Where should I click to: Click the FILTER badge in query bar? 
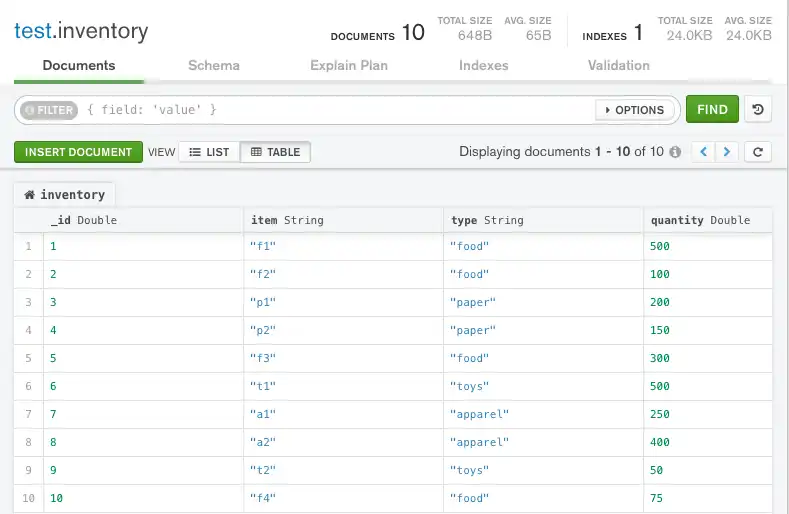click(x=48, y=110)
